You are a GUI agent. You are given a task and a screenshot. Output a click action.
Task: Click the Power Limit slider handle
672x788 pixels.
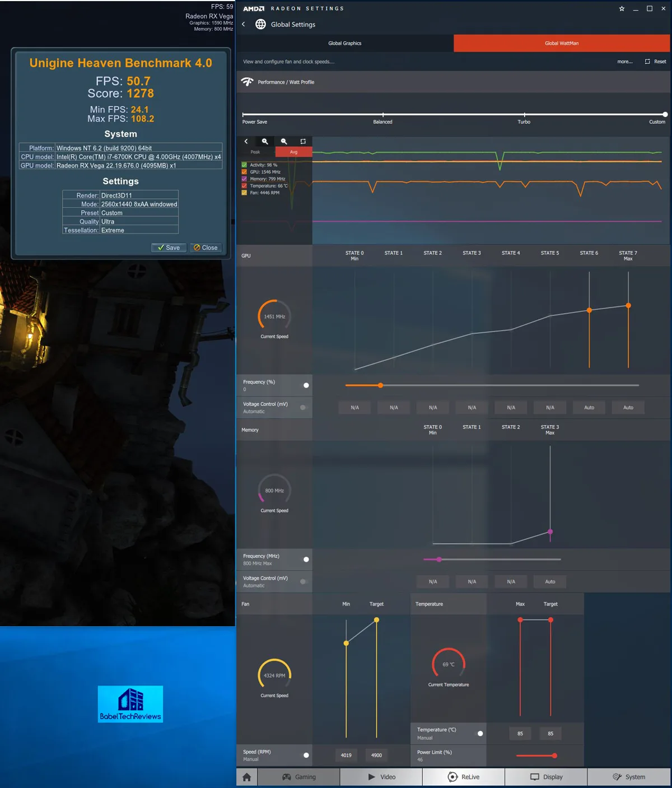(x=554, y=756)
